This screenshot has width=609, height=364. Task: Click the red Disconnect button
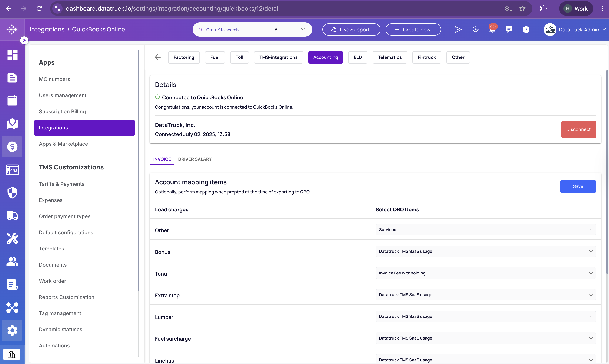click(x=578, y=129)
